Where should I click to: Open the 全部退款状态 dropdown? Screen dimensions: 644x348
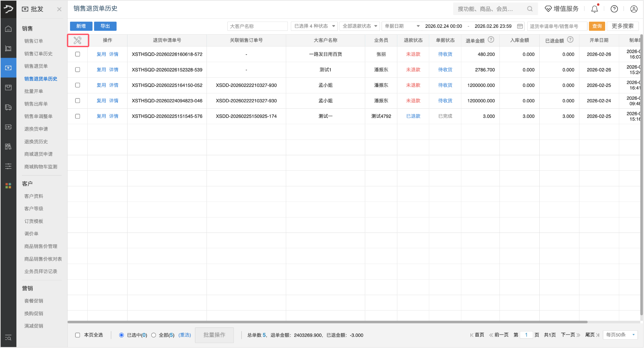click(x=359, y=26)
